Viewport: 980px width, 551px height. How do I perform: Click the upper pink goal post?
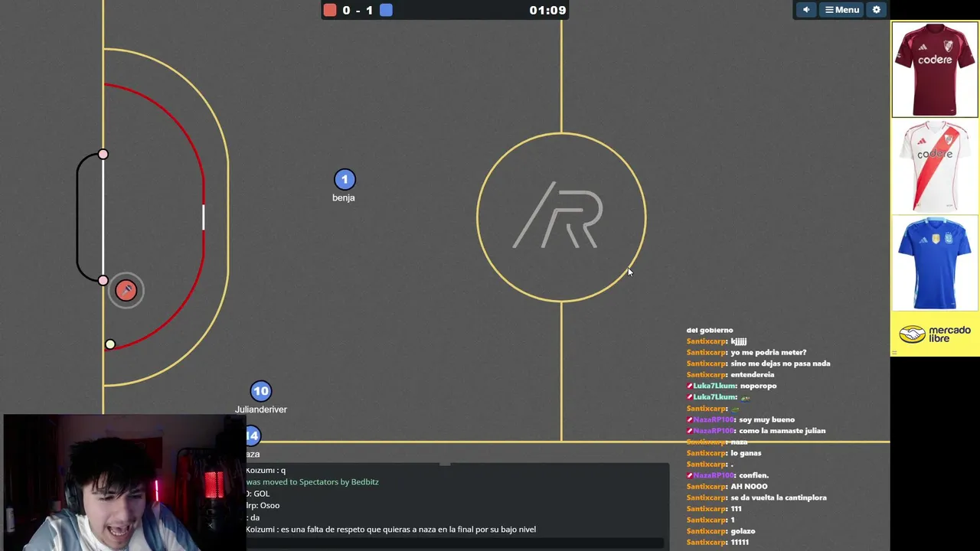coord(103,155)
